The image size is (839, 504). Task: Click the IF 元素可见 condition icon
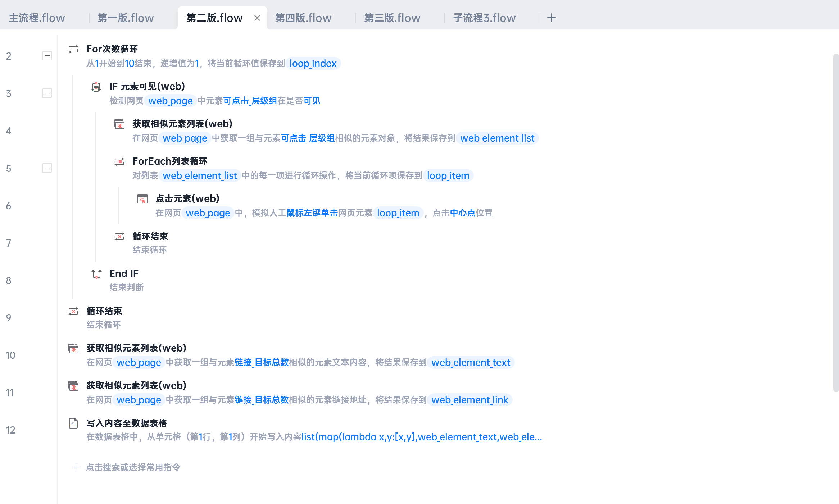pos(96,87)
